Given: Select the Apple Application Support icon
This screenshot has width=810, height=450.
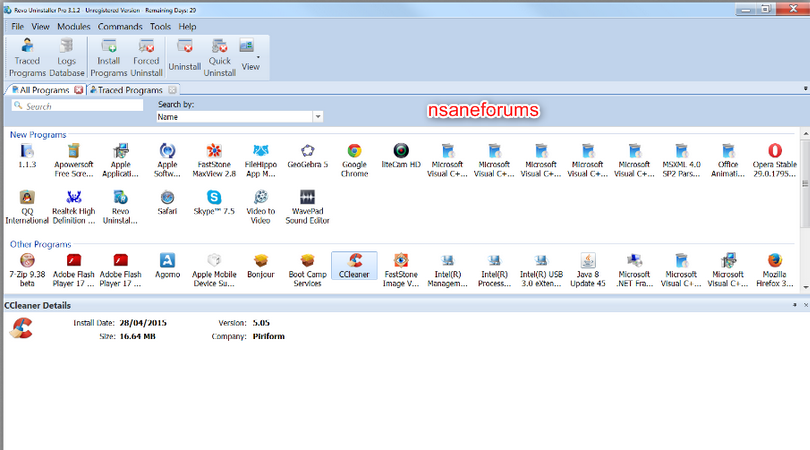Looking at the screenshot, I should [120, 161].
